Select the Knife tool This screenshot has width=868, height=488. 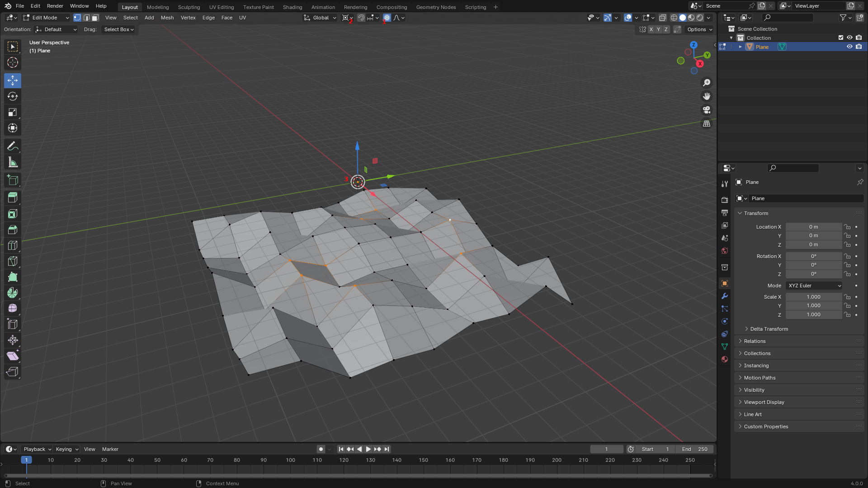[x=13, y=261]
